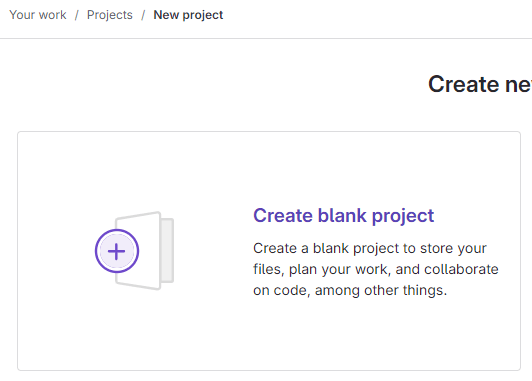Click the gray back page of the project illustration
Viewport: 532px width, 381px height.
pos(167,250)
